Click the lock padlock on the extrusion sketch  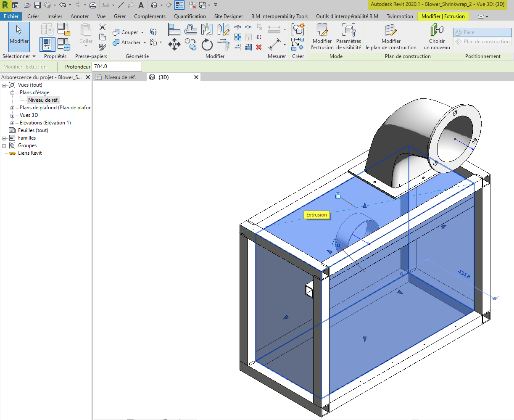[x=338, y=196]
